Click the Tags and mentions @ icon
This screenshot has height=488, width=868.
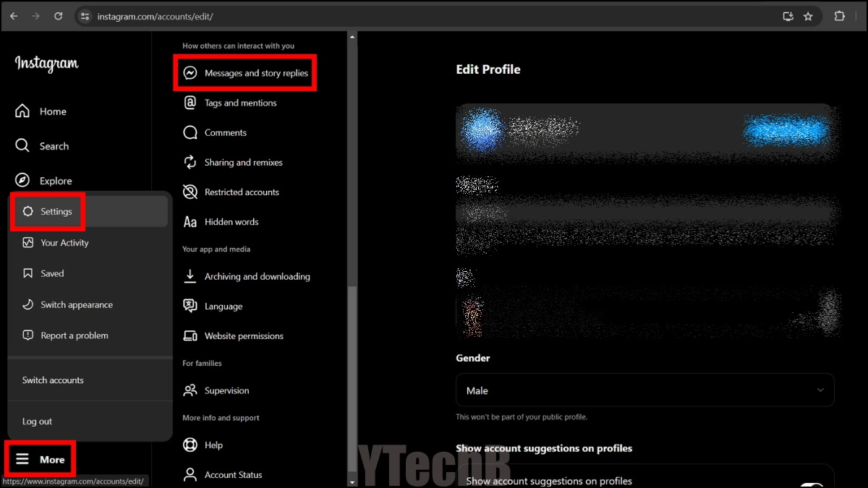(190, 103)
